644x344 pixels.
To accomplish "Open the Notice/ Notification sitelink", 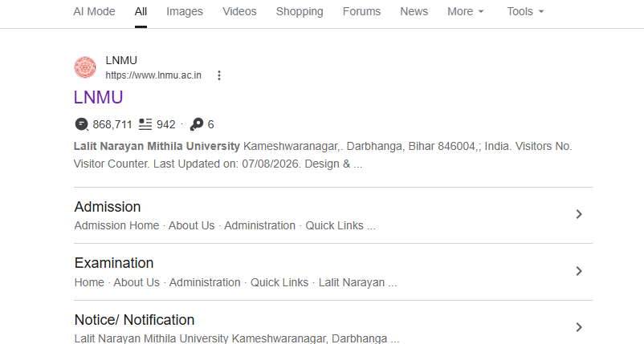I will (x=134, y=320).
